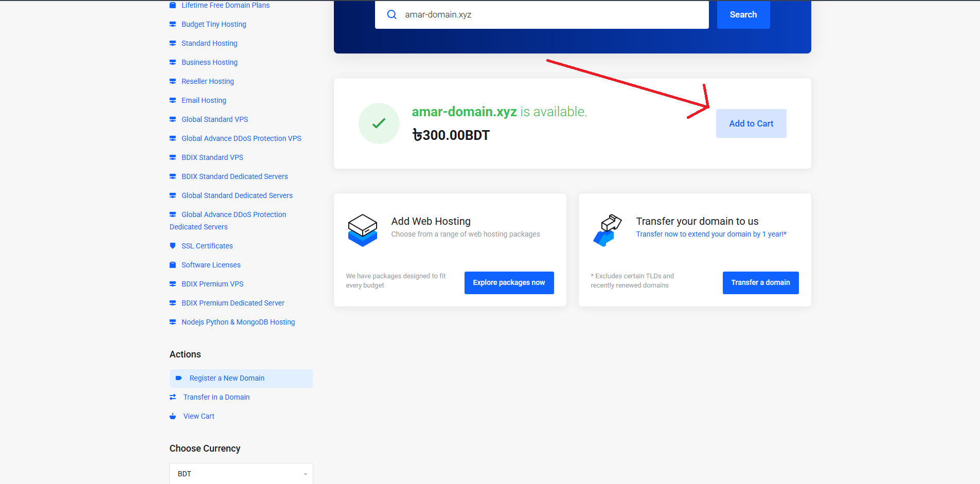Screen dimensions: 980x484
Task: Open Business Hosting category
Action: (209, 62)
